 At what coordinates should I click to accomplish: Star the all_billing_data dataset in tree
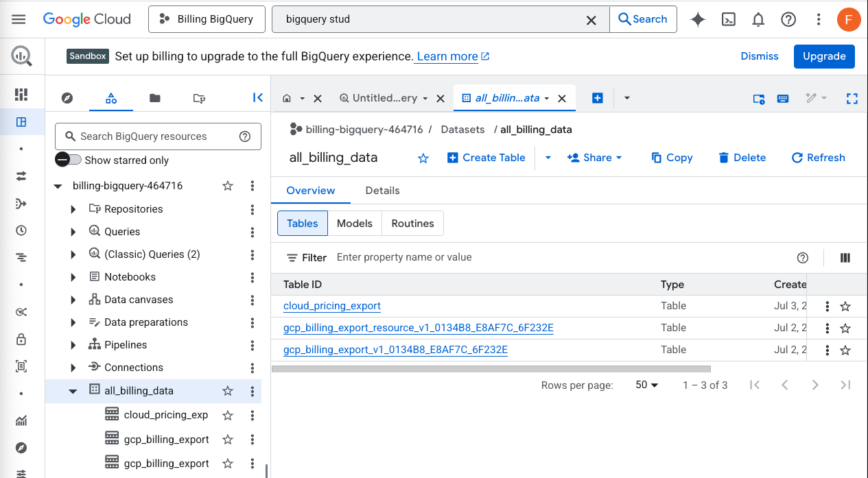click(x=228, y=391)
